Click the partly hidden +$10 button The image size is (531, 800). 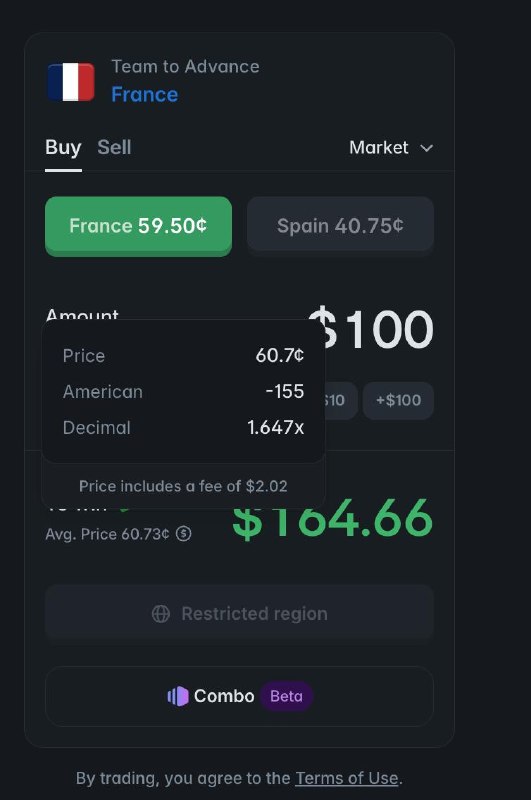coord(341,401)
